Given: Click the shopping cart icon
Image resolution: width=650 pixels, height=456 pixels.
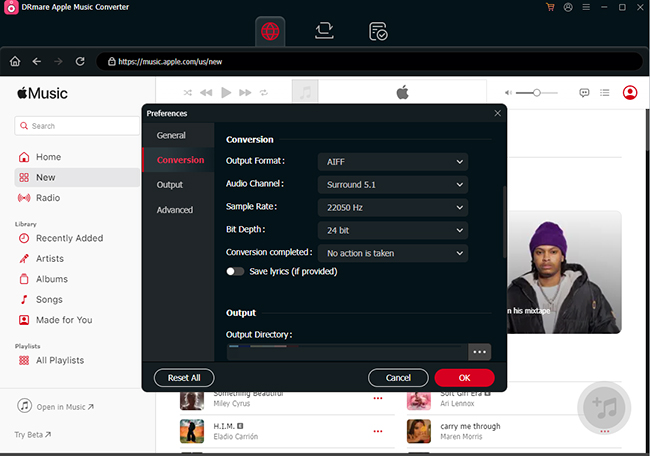Looking at the screenshot, I should point(550,7).
